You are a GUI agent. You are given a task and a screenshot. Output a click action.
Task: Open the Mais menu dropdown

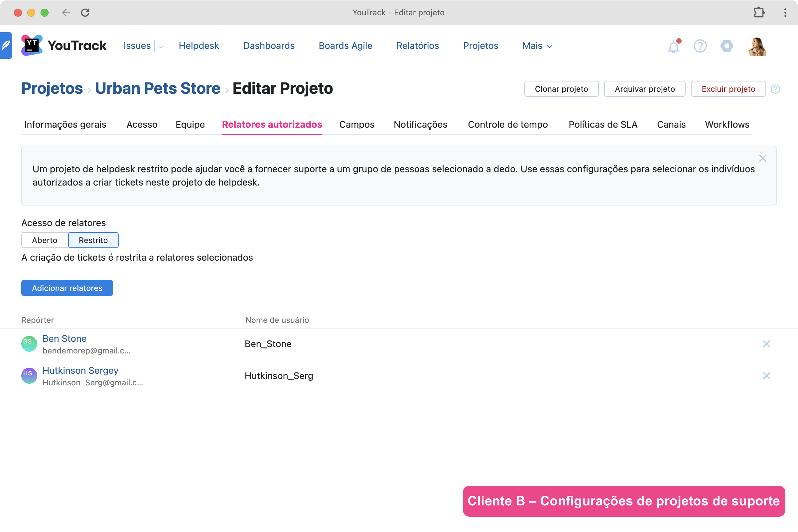(537, 46)
